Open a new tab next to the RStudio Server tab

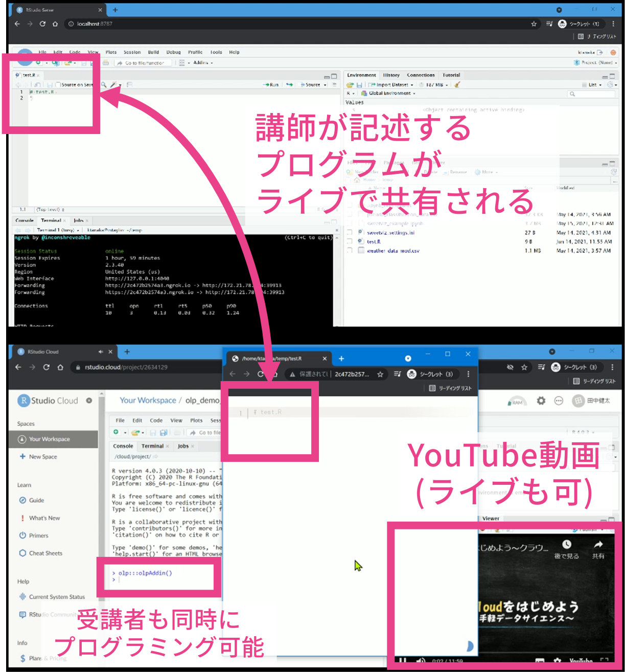coord(115,10)
